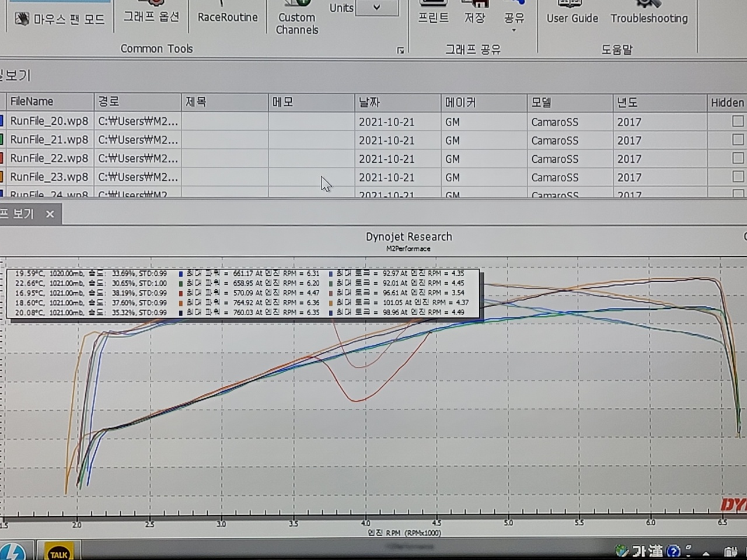This screenshot has width=747, height=560.
Task: Click the blue help icon in system tray
Action: coord(673,551)
